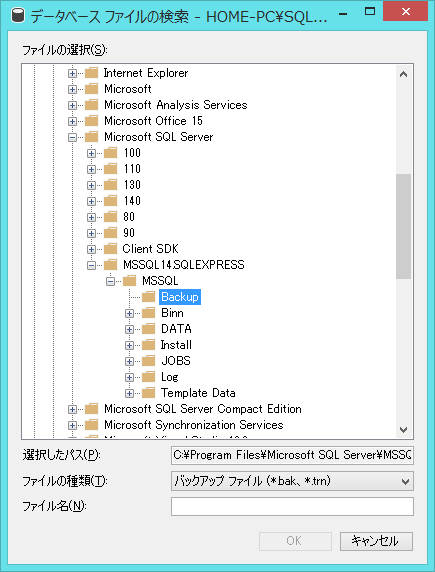Click the Synchronization Services folder icon

click(x=92, y=425)
